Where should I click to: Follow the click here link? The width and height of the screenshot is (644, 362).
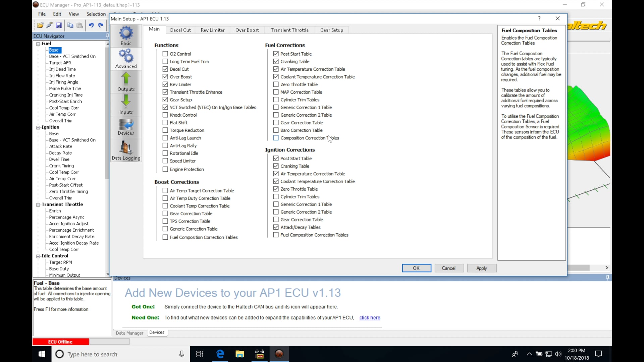coord(370,317)
